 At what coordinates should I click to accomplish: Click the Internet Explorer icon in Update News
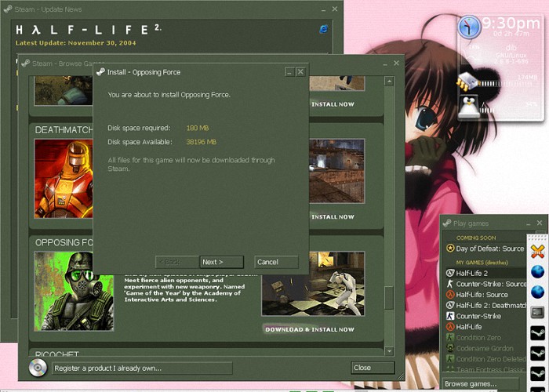pyautogui.click(x=324, y=29)
